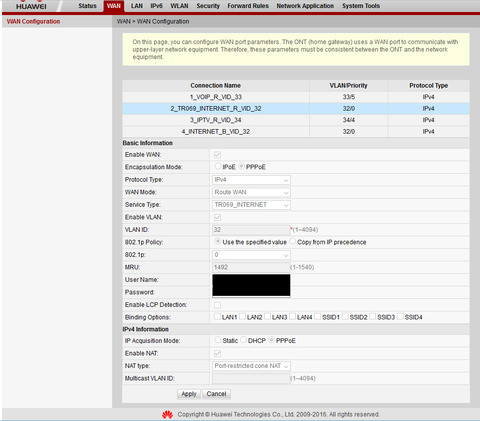
Task: Select the 2_TR069_INTERNET_R_VID_32 connection row
Action: pyautogui.click(x=296, y=109)
